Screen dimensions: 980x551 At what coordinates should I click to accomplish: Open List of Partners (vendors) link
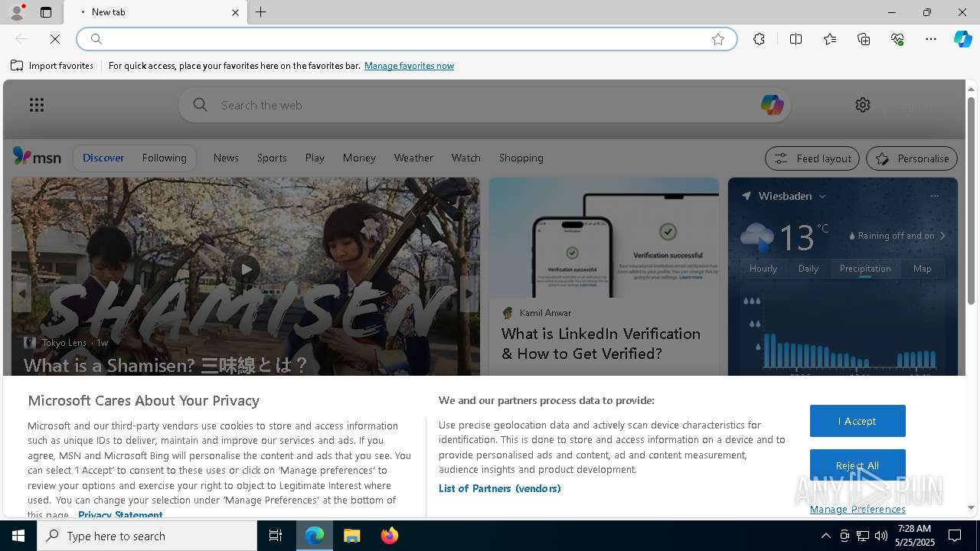tap(499, 488)
